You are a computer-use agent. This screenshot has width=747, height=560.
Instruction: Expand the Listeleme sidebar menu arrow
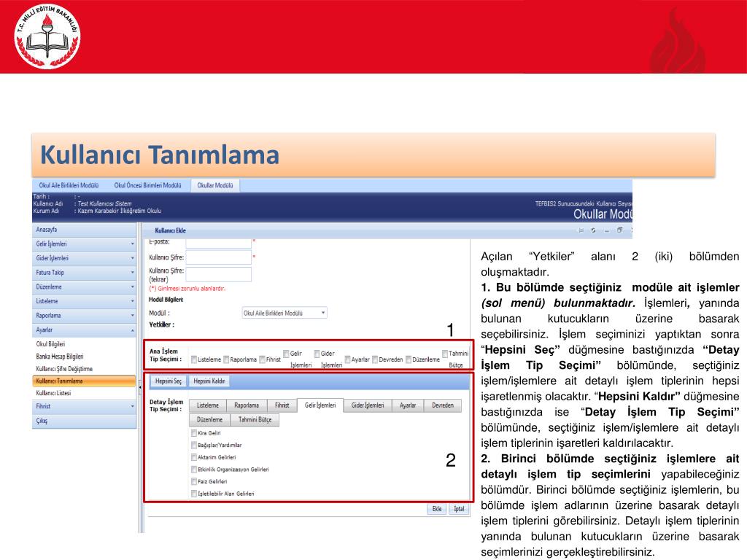[x=133, y=301]
